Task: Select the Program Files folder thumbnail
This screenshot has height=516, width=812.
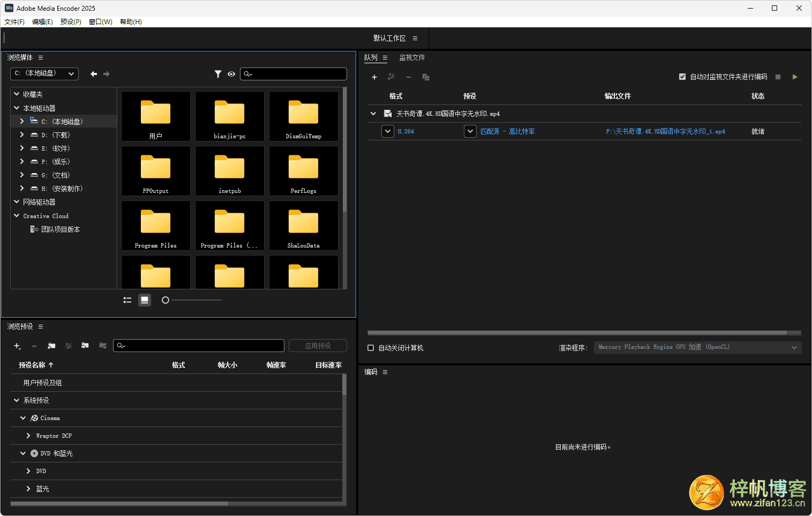Action: [x=156, y=226]
